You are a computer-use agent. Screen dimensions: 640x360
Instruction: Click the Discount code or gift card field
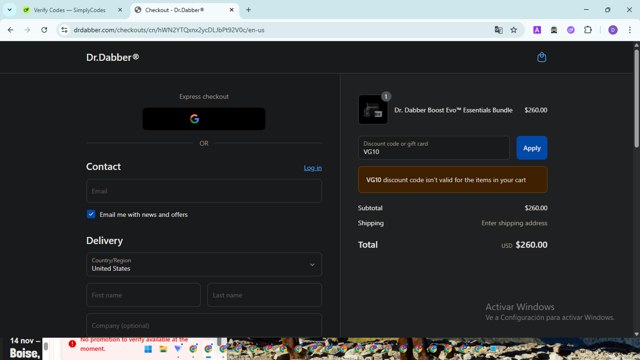pos(433,148)
